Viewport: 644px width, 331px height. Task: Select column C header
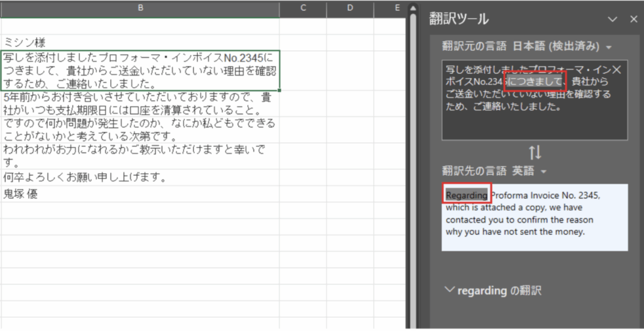pos(303,8)
